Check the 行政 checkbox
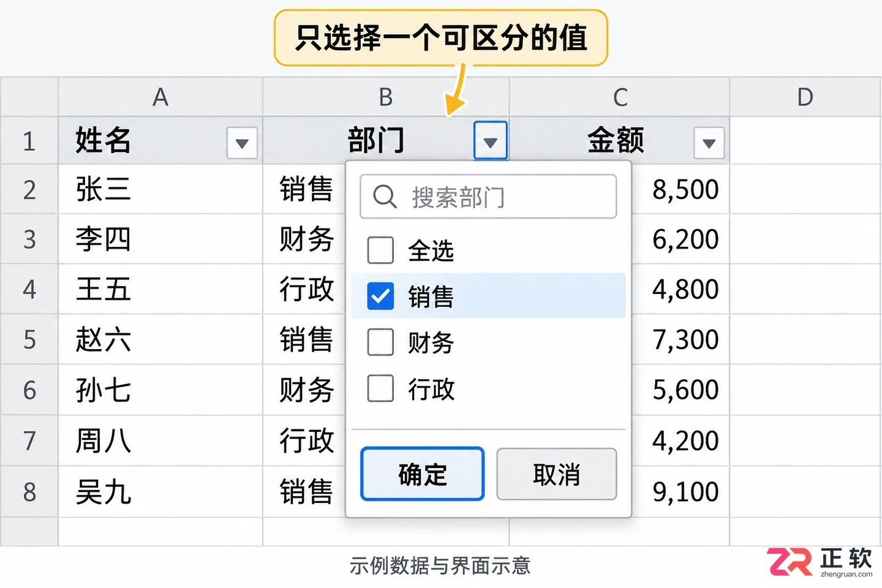This screenshot has width=882, height=588. 380,388
